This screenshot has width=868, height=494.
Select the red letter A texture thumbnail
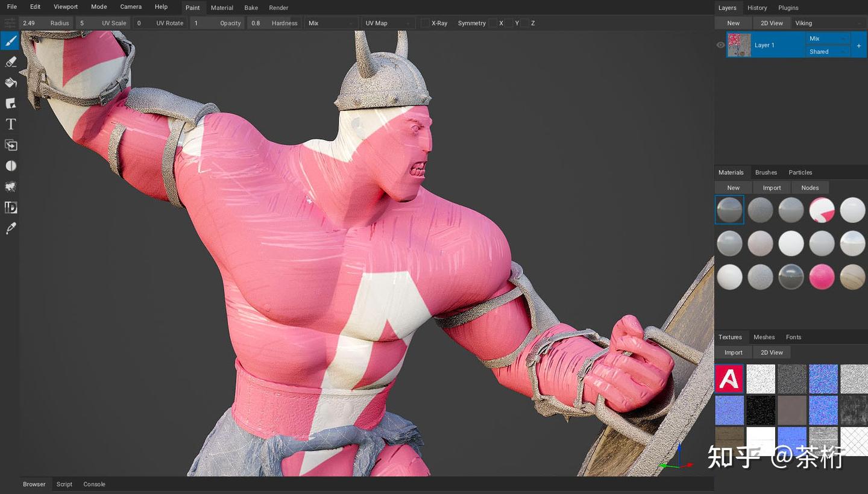pyautogui.click(x=729, y=378)
